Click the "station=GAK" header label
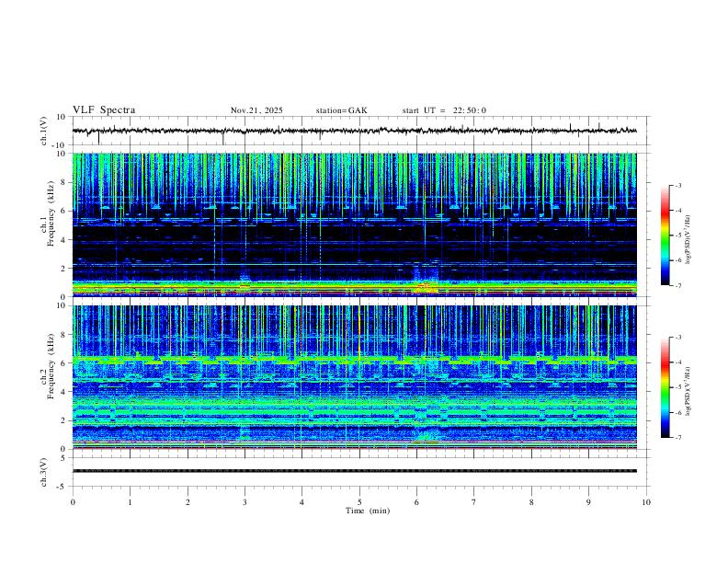The width and height of the screenshot is (728, 563). pyautogui.click(x=341, y=110)
